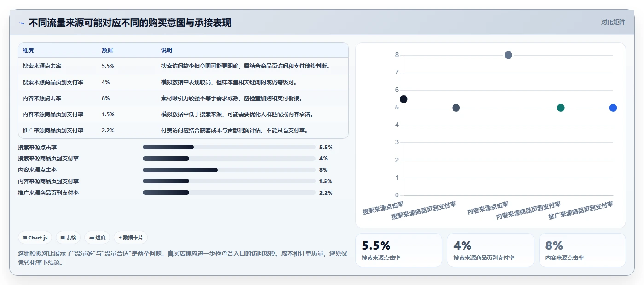This screenshot has height=285, width=644.
Task: Click the chart point at value 8
Action: [x=508, y=55]
